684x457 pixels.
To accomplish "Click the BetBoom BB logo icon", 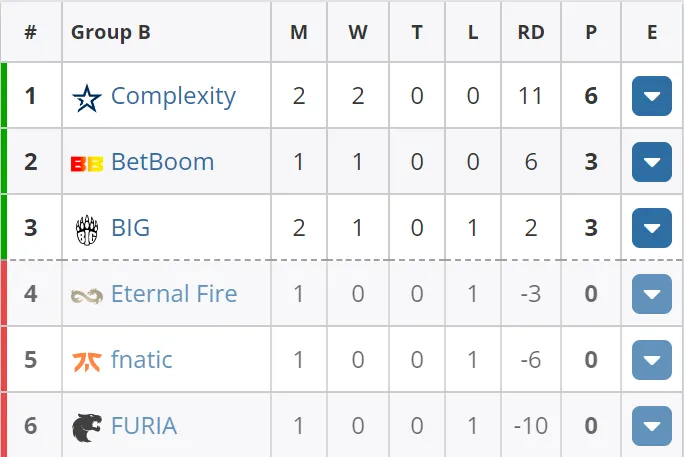I will [x=87, y=164].
